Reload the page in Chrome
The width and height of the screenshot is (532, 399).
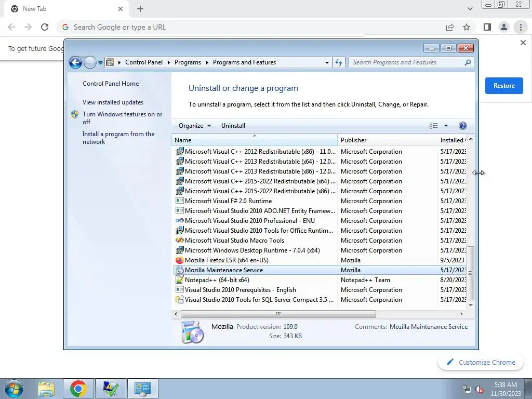pos(45,27)
